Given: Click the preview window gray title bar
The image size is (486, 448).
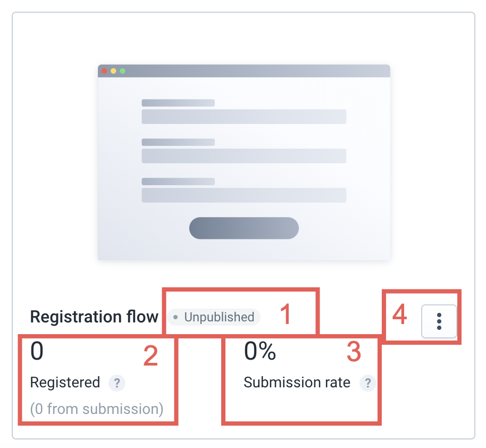Looking at the screenshot, I should point(244,71).
